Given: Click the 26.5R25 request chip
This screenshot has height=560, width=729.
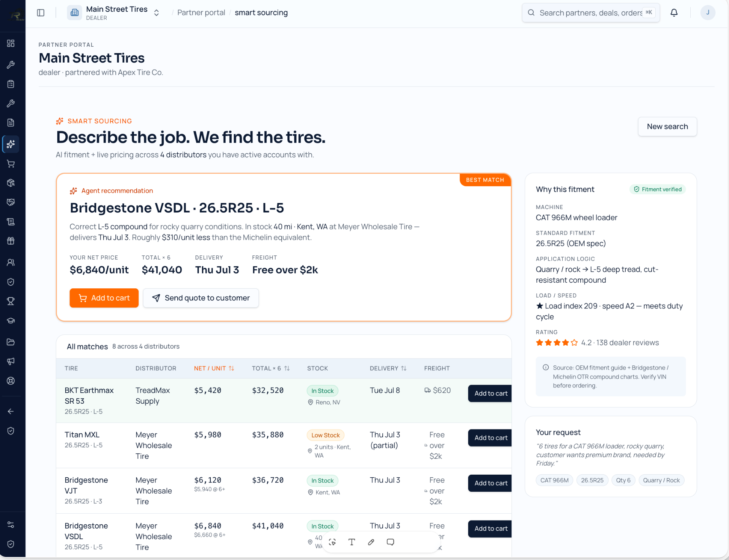Looking at the screenshot, I should point(592,480).
